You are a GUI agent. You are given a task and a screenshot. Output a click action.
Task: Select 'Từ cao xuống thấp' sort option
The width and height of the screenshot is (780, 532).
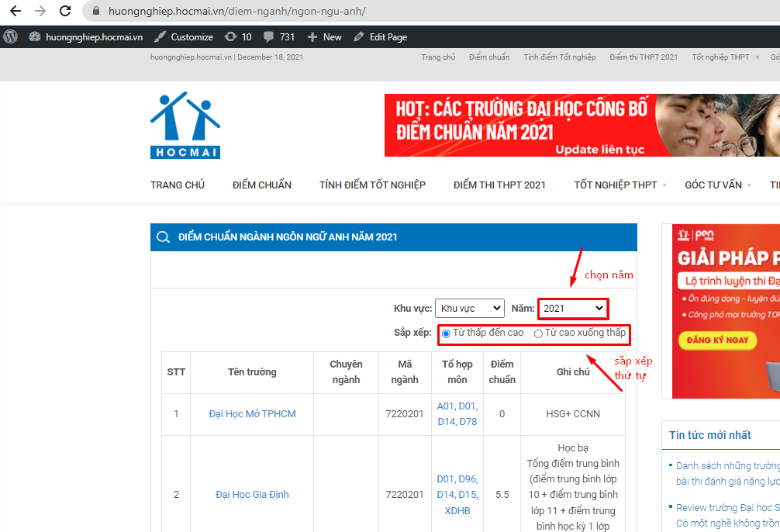click(x=538, y=333)
